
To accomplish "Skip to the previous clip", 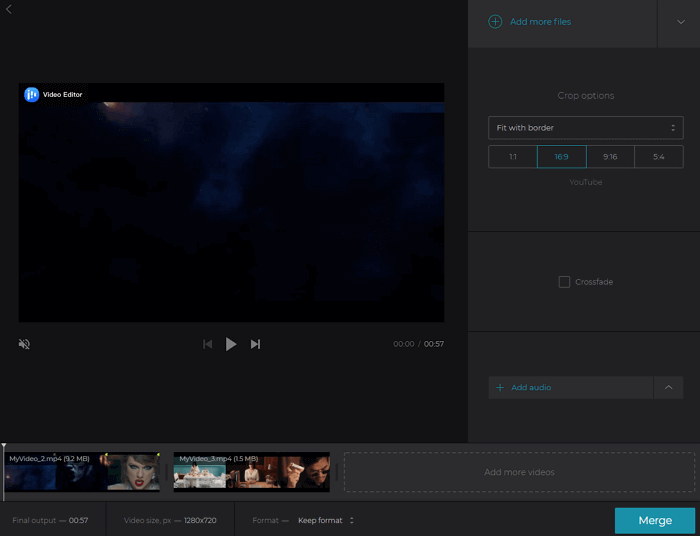I will 208,344.
